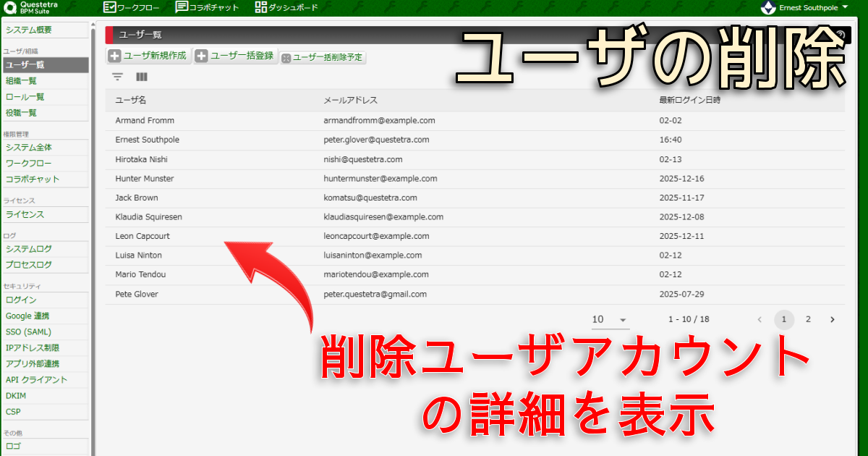The image size is (868, 456).
Task: Select page 2 in pagination
Action: coord(808,319)
